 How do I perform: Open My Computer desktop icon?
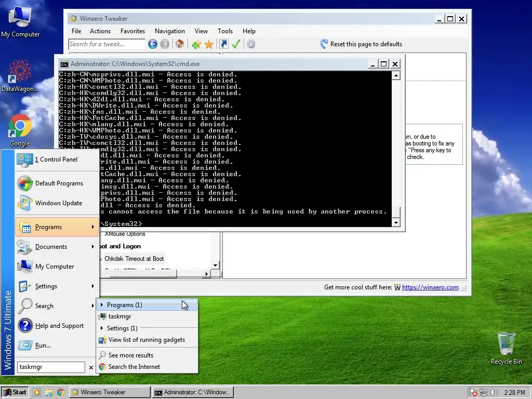click(20, 21)
